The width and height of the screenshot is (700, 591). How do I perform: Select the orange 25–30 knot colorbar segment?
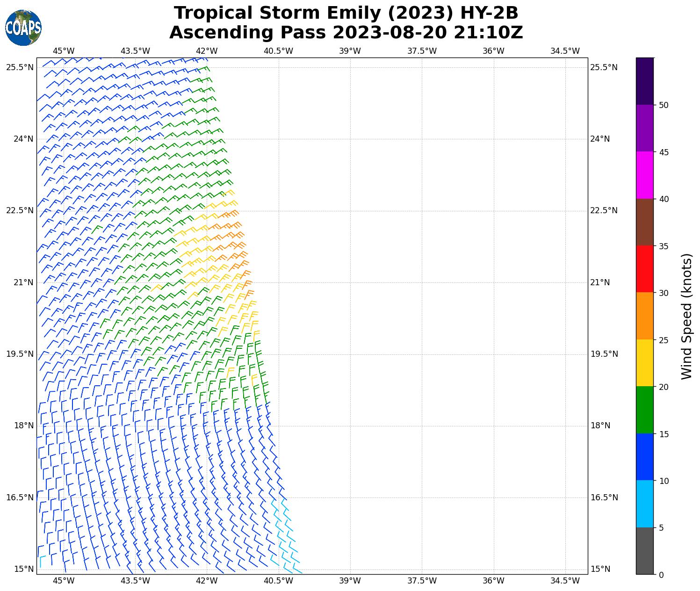pyautogui.click(x=644, y=316)
